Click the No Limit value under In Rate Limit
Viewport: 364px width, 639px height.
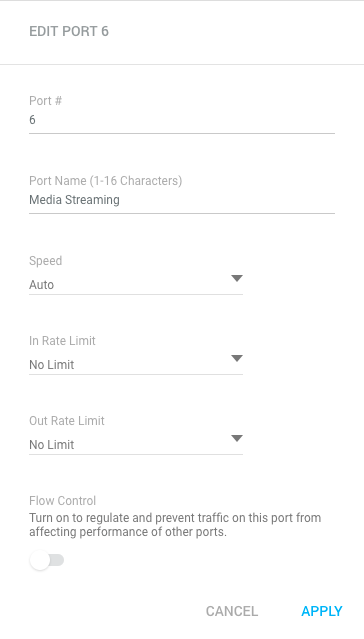(52, 364)
